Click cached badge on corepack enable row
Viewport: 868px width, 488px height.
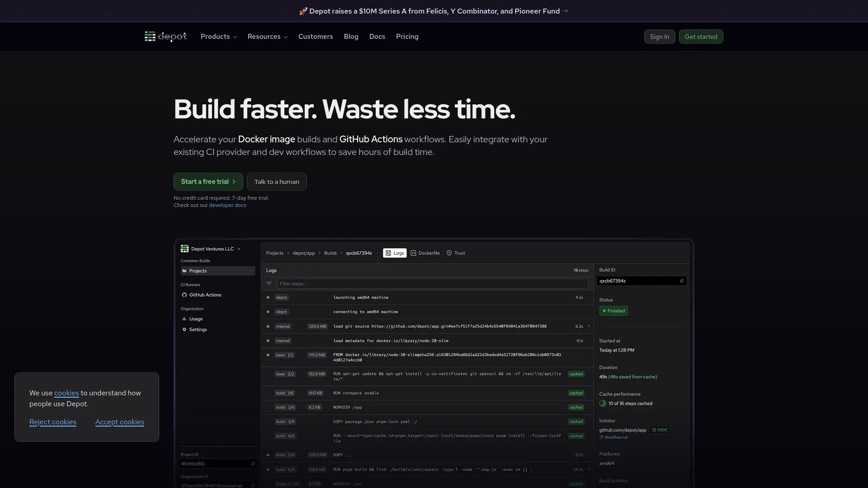576,393
